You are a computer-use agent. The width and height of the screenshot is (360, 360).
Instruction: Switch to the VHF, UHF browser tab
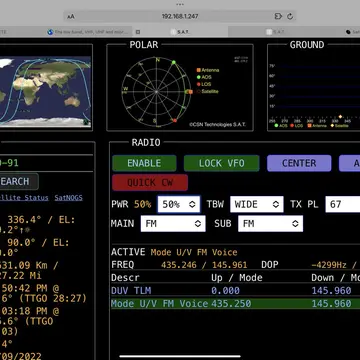pos(89,32)
